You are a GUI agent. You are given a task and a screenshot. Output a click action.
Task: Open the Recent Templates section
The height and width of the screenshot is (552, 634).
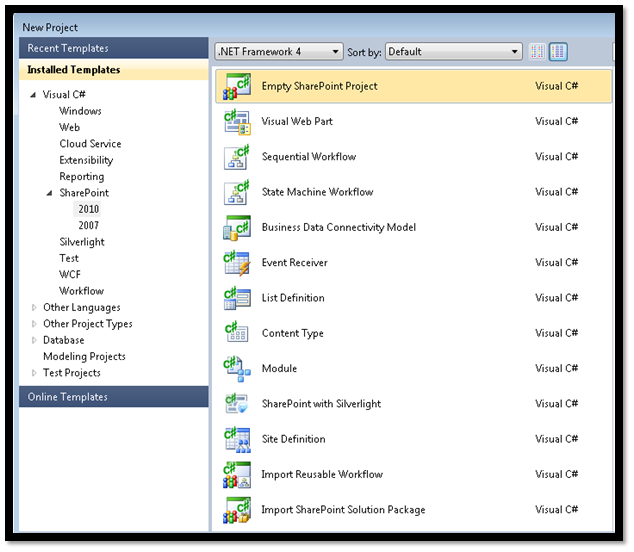[x=114, y=48]
